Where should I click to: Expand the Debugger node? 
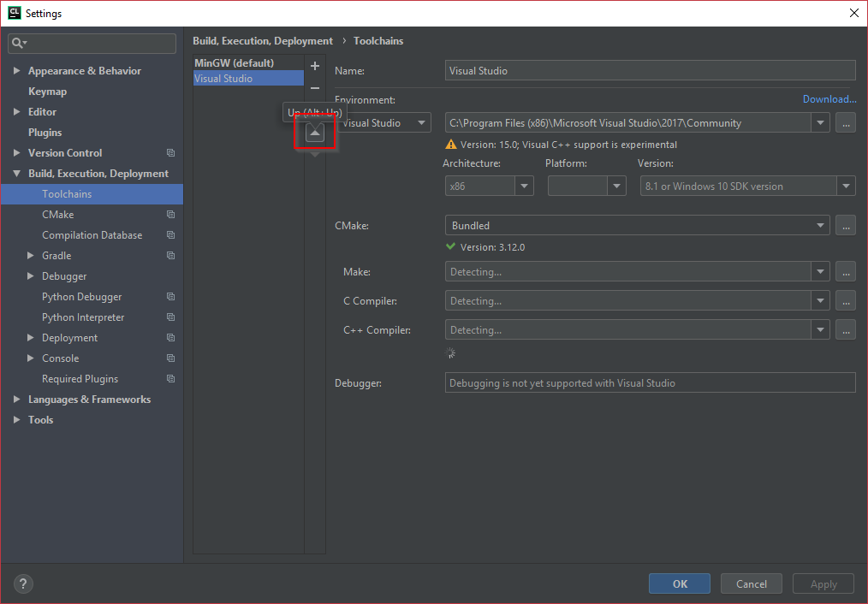pyautogui.click(x=31, y=276)
